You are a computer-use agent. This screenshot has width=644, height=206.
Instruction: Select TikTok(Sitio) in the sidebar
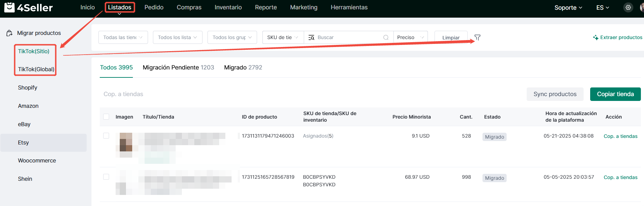click(x=34, y=51)
